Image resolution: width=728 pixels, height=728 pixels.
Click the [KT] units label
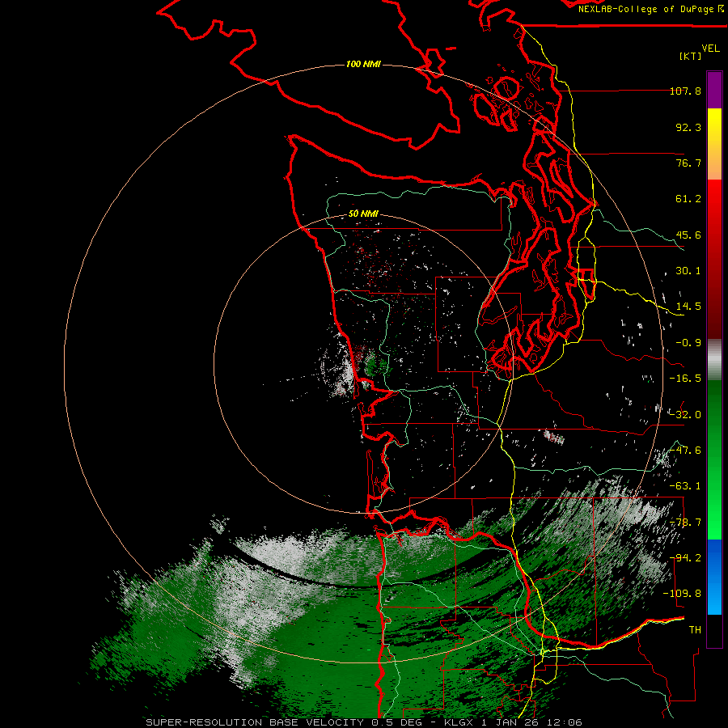pos(690,56)
